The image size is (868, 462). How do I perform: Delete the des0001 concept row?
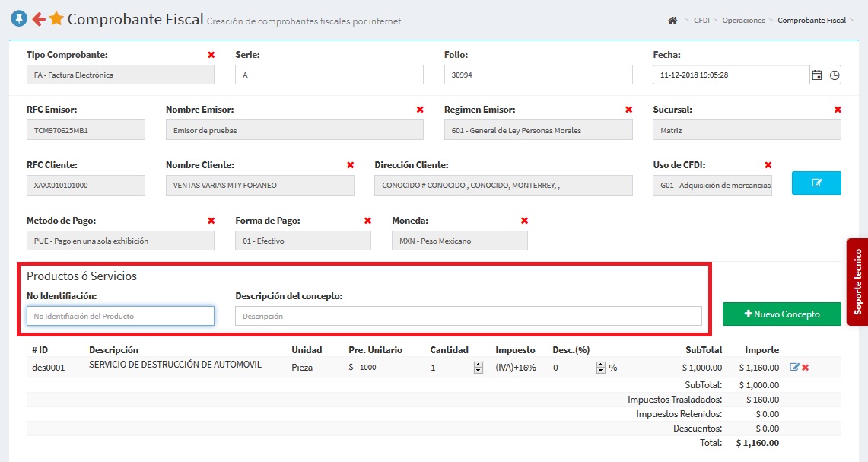coord(806,368)
